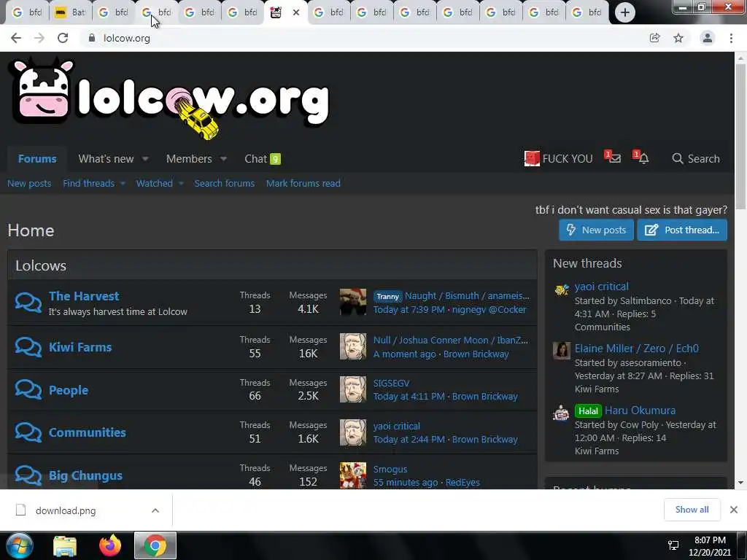
Task: Open Elaine Miller / Zero / Ech0 thread
Action: click(x=636, y=349)
